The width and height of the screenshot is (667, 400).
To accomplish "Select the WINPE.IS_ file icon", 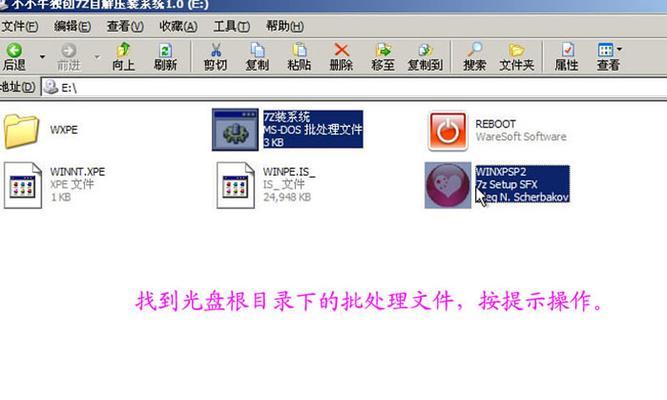I will (236, 185).
